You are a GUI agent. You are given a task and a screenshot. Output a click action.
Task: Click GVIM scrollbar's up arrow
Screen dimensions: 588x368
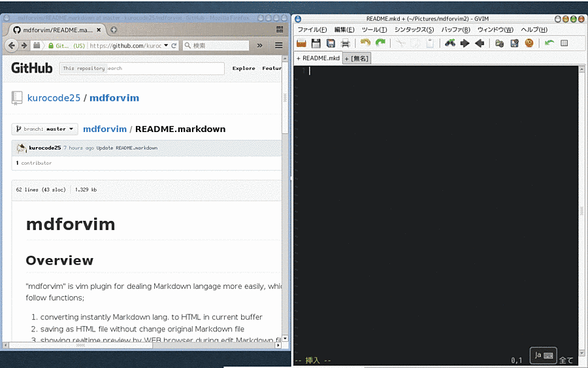[x=581, y=69]
